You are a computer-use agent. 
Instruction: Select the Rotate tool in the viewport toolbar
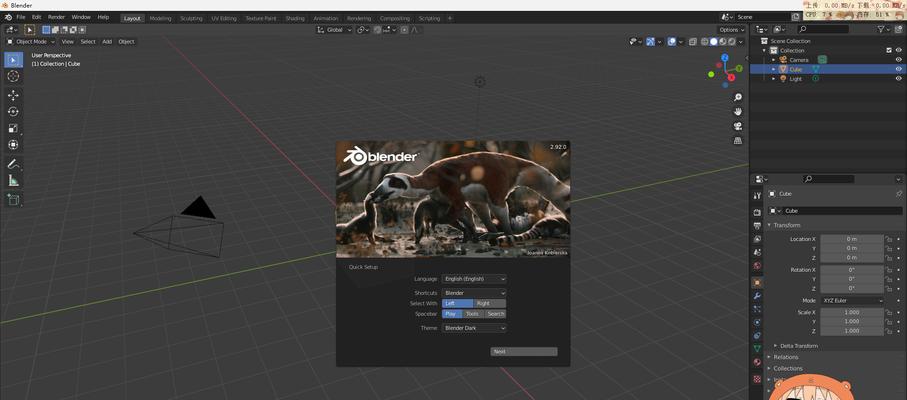pos(13,112)
